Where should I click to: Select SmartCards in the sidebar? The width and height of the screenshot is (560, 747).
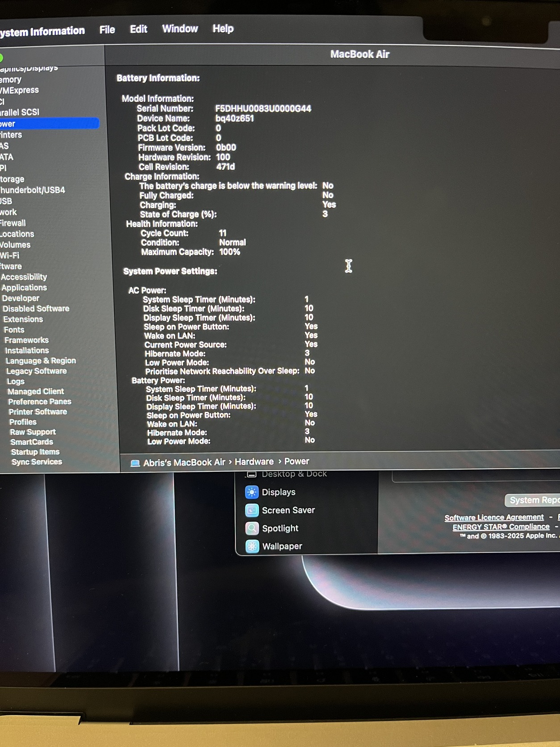point(32,442)
